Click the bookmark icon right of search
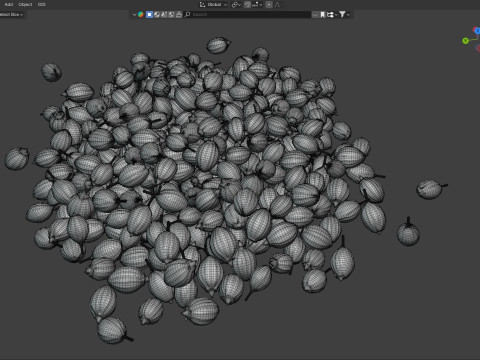 [322, 14]
